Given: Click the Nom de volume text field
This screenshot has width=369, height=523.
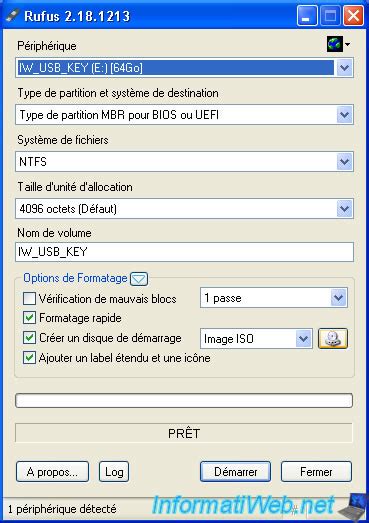Looking at the screenshot, I should tap(184, 252).
